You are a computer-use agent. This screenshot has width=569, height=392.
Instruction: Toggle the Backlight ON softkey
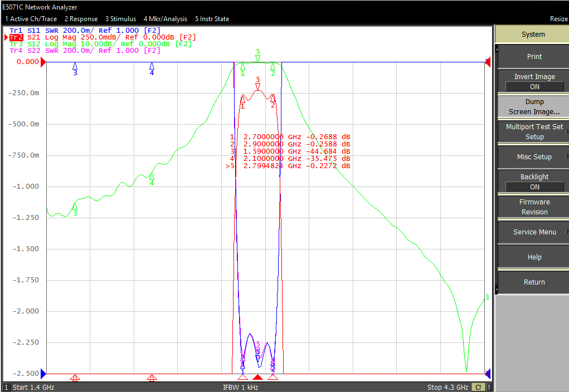(x=534, y=182)
